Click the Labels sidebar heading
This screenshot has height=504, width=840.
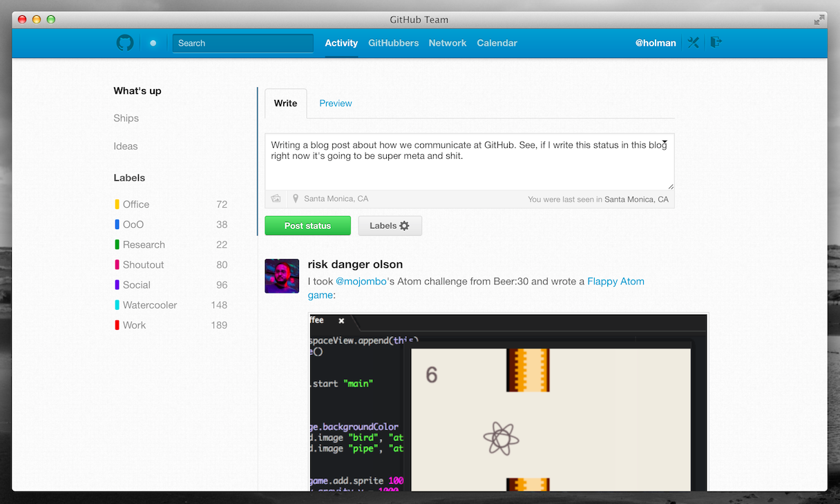pos(129,177)
